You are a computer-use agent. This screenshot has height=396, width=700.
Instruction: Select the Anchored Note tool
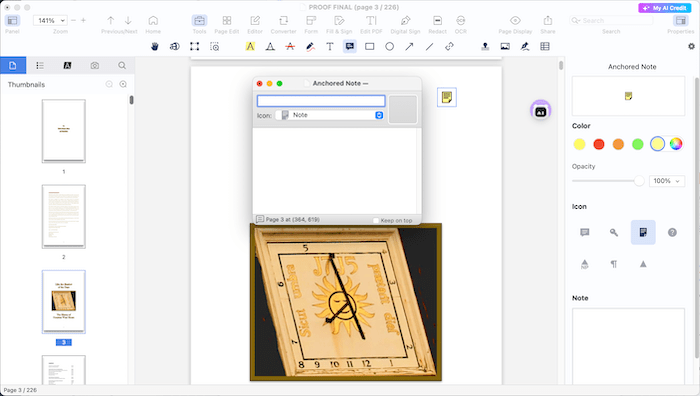[350, 46]
